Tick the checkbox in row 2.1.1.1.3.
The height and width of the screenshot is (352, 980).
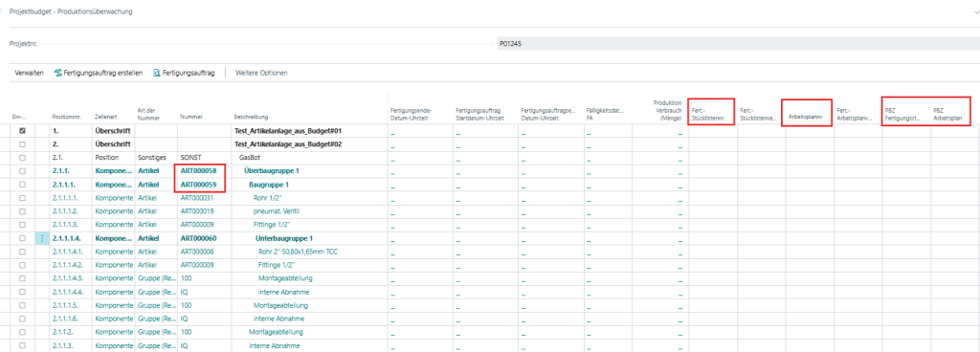pyautogui.click(x=23, y=225)
